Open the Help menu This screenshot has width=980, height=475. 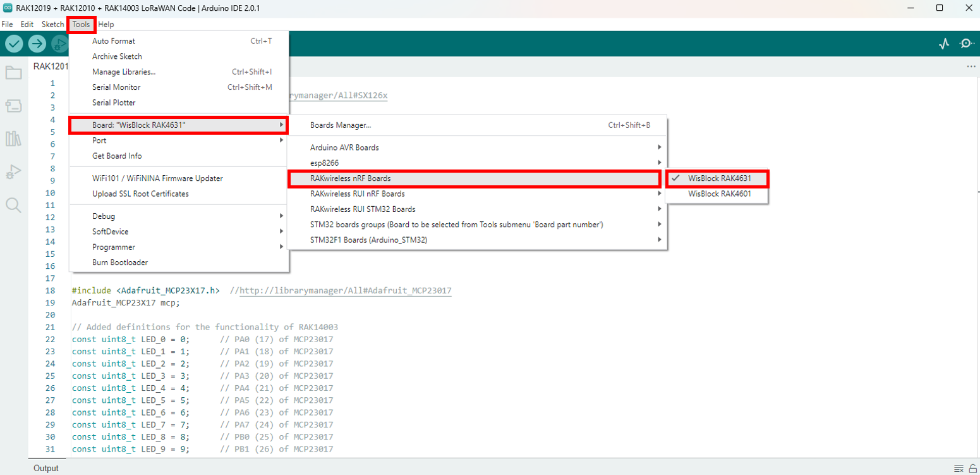[106, 24]
